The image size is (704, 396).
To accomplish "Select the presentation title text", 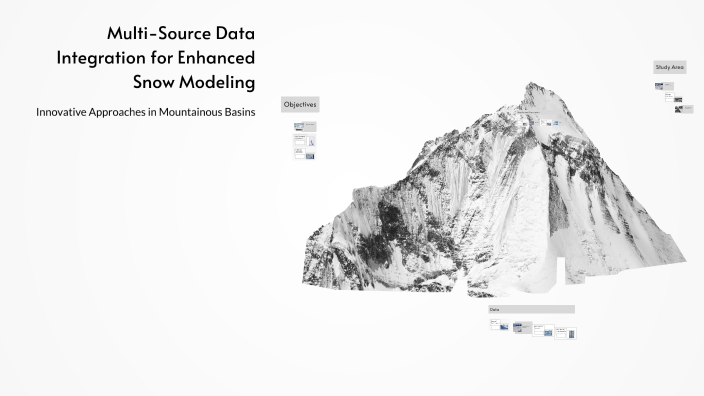I will click(156, 57).
